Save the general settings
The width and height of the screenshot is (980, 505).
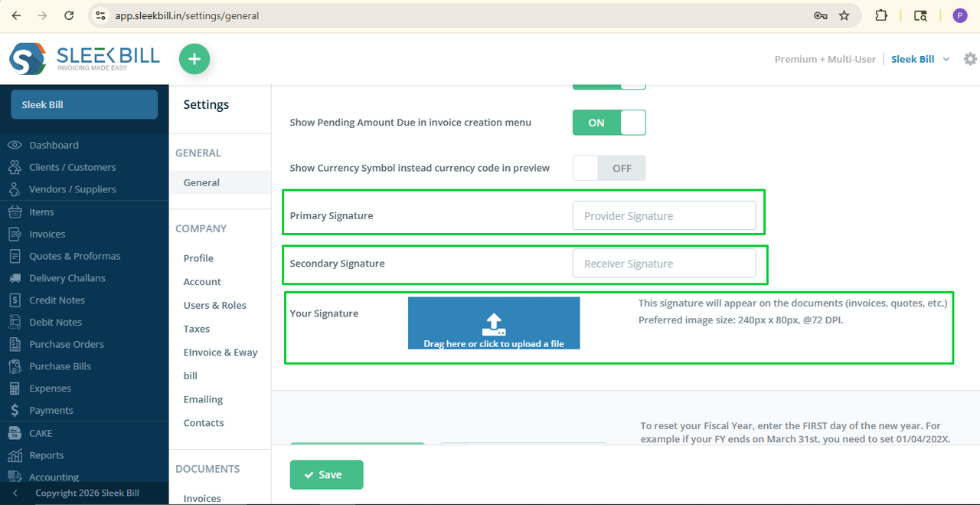326,474
